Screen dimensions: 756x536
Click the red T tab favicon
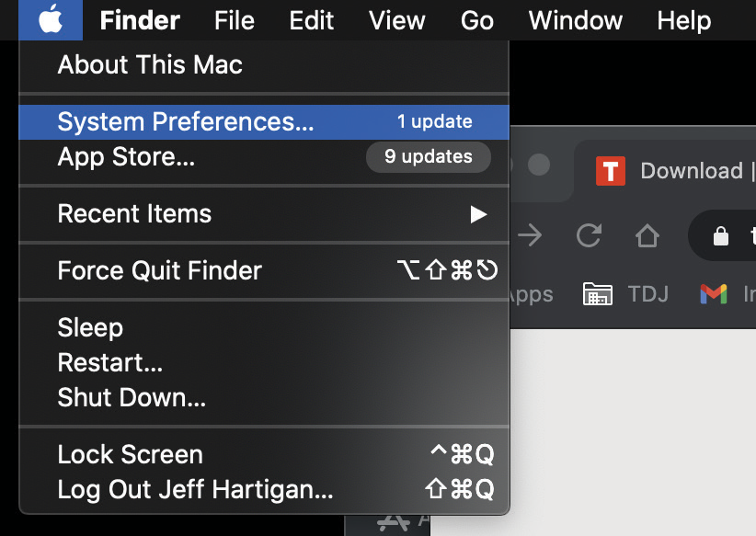pos(611,171)
